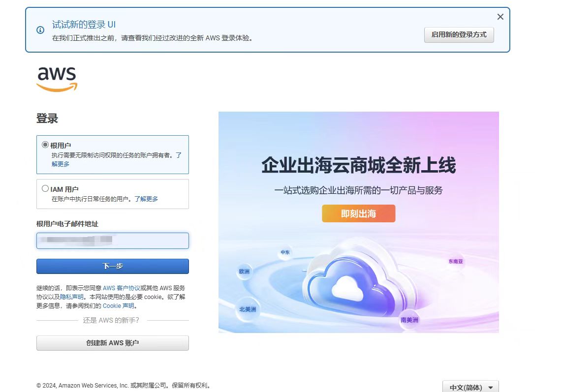Click the 企业出海云商城全新上线 headline
561x392 pixels.
tap(358, 165)
